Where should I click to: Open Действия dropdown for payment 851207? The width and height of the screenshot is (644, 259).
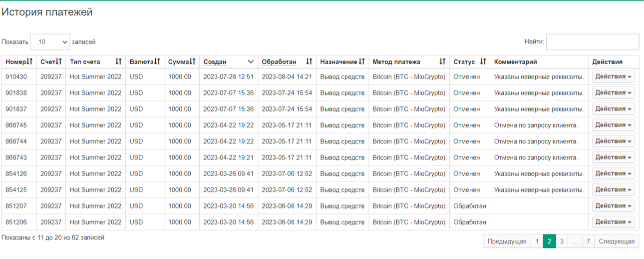[613, 205]
